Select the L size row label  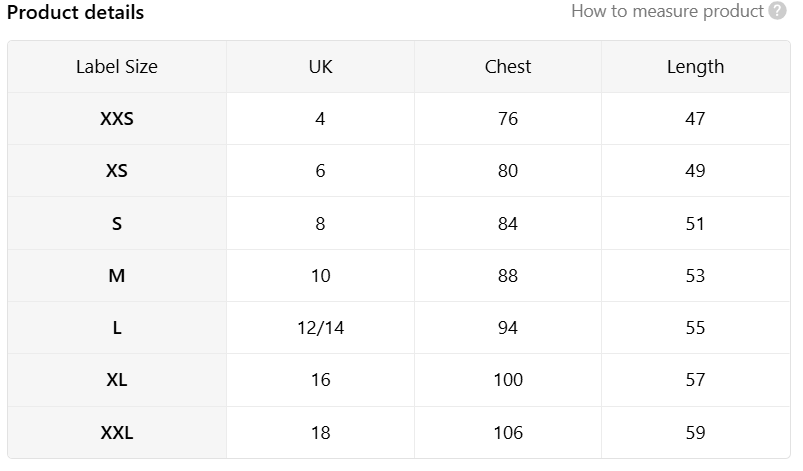(117, 328)
